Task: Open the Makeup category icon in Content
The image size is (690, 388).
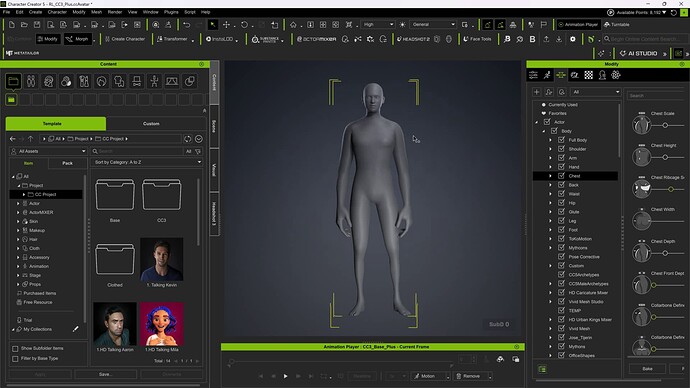Action: pyautogui.click(x=84, y=81)
